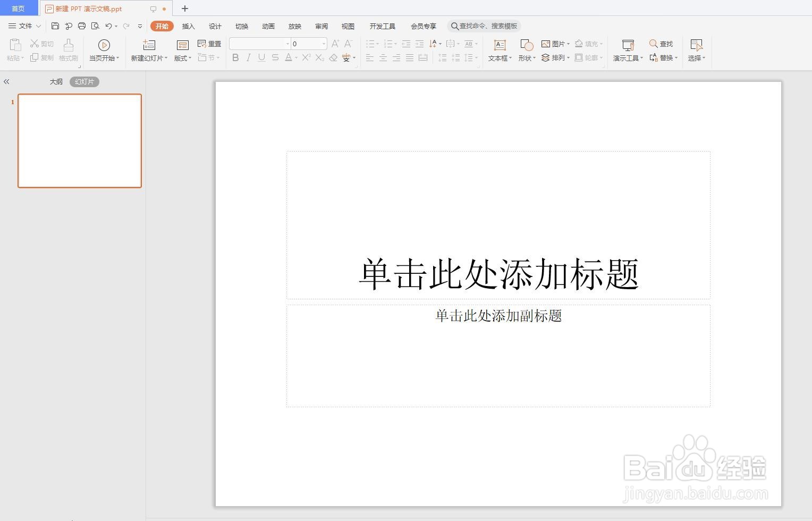Select the Slides (幻灯片) view pill
The height and width of the screenshot is (521, 812).
pyautogui.click(x=84, y=82)
